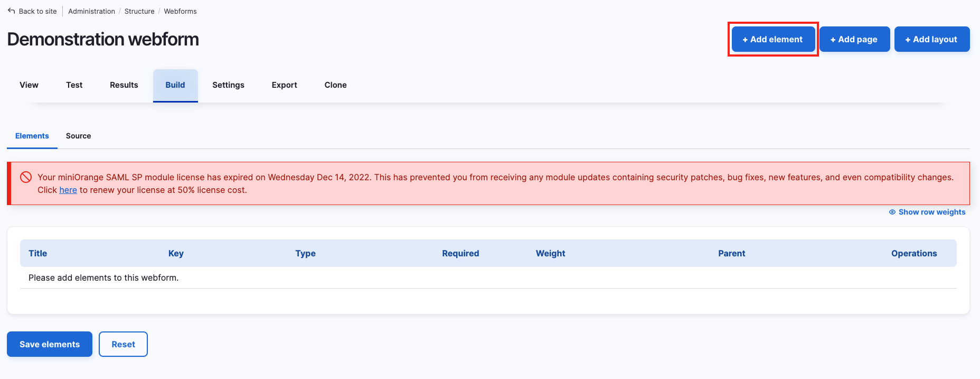Click the Add element button
Image resolution: width=980 pixels, height=379 pixels.
(773, 39)
